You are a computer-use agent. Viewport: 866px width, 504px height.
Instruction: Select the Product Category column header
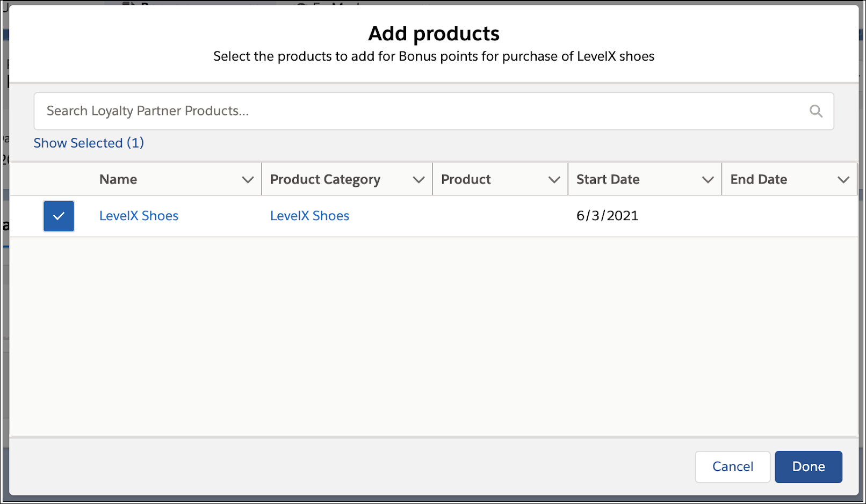click(325, 179)
